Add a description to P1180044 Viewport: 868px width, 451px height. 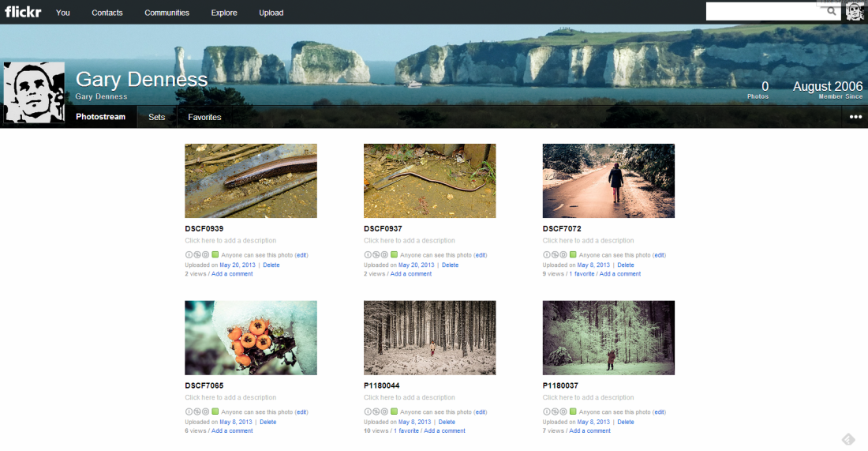click(409, 397)
